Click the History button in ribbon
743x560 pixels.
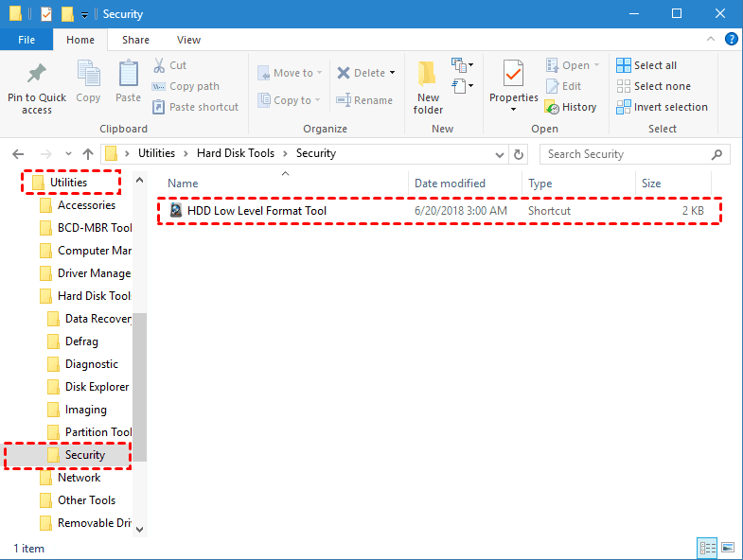(x=571, y=107)
